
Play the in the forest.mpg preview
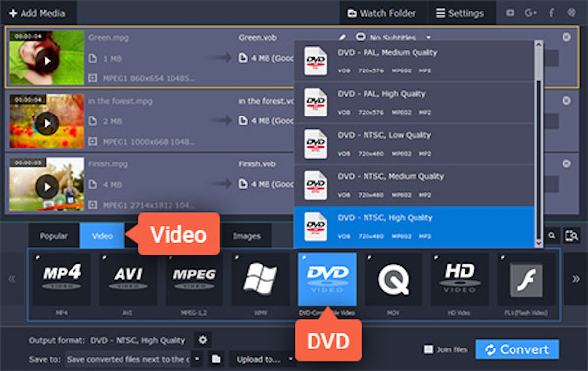tap(47, 123)
